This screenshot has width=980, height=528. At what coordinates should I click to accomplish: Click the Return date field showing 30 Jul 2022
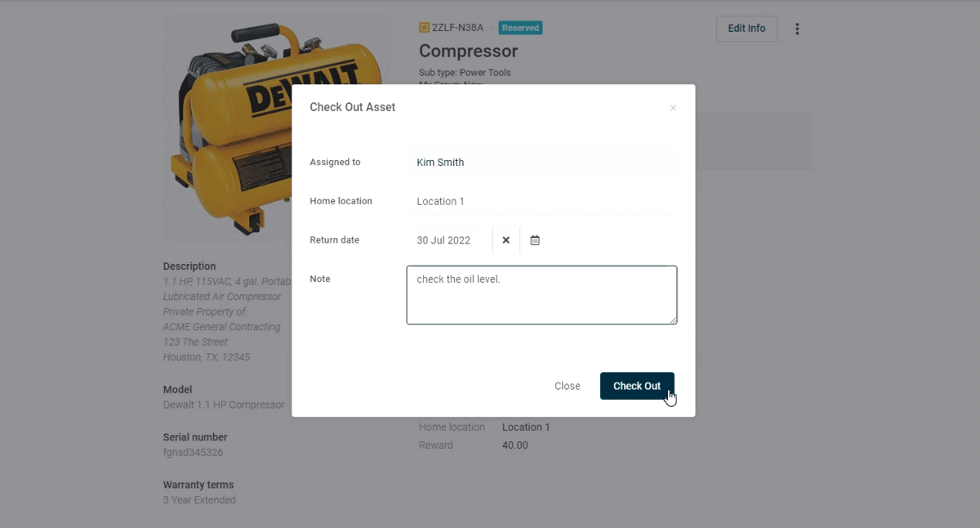tap(450, 240)
